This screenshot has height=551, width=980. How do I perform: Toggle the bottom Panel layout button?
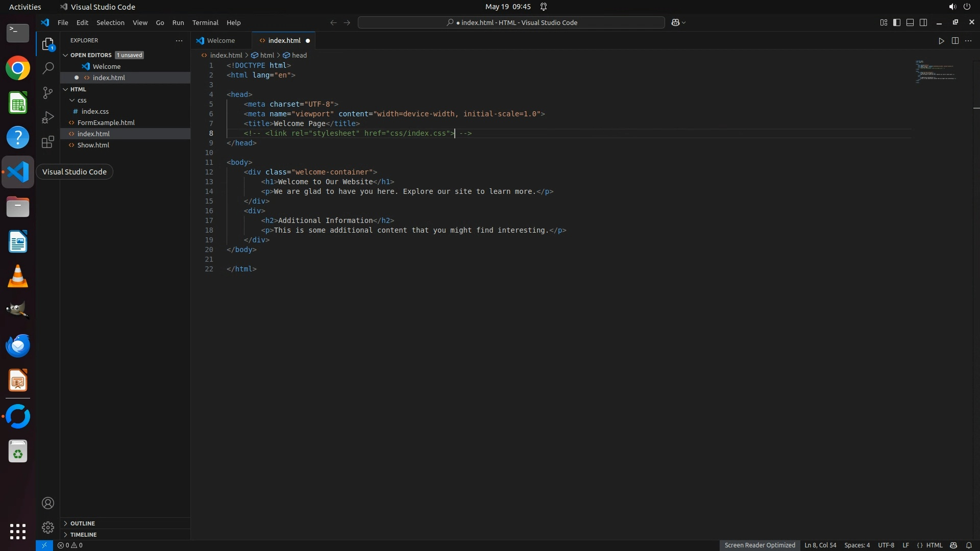(x=910, y=22)
